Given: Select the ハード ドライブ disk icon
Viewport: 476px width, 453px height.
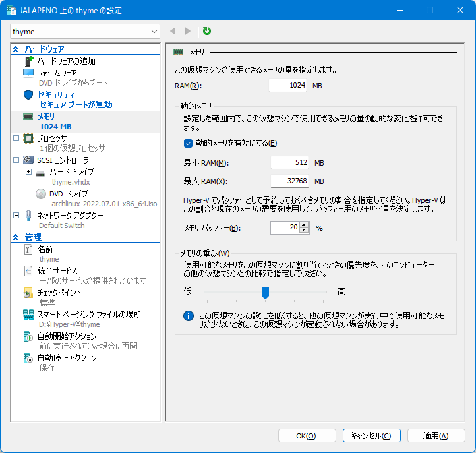Looking at the screenshot, I should pos(40,174).
